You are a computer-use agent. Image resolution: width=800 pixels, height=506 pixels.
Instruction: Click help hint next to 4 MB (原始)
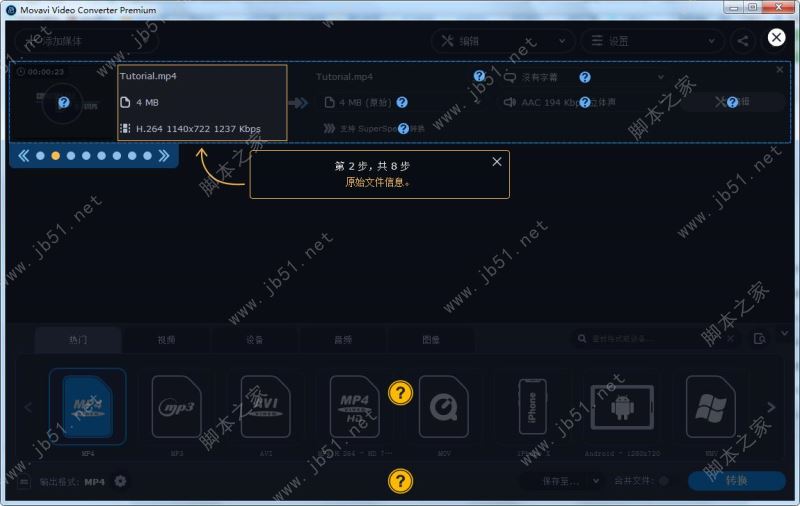click(402, 103)
